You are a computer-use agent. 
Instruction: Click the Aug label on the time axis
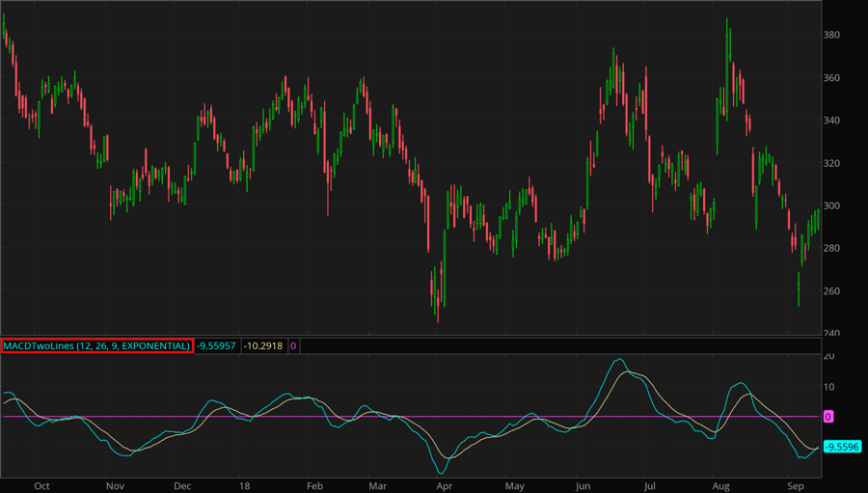(x=721, y=486)
